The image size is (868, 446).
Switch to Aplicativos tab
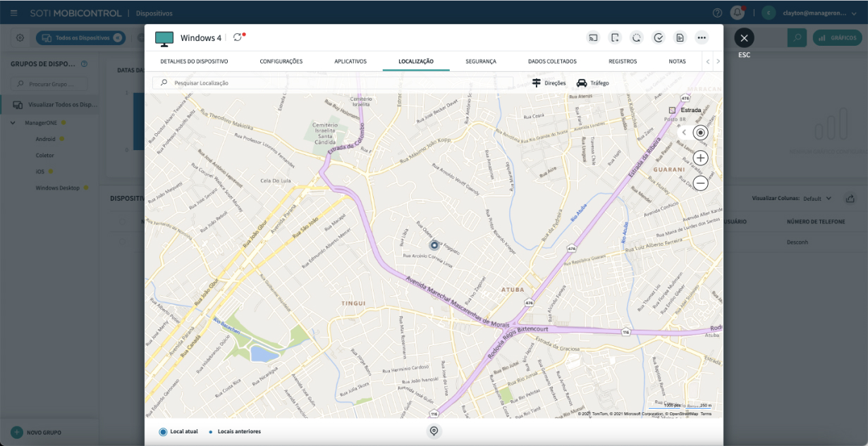coord(350,61)
